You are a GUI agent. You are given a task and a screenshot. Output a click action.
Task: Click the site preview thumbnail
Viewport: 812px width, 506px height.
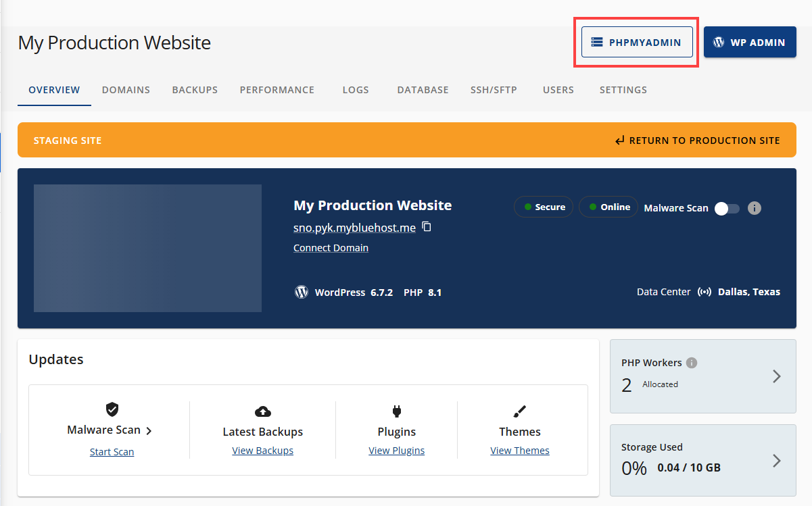click(x=147, y=248)
